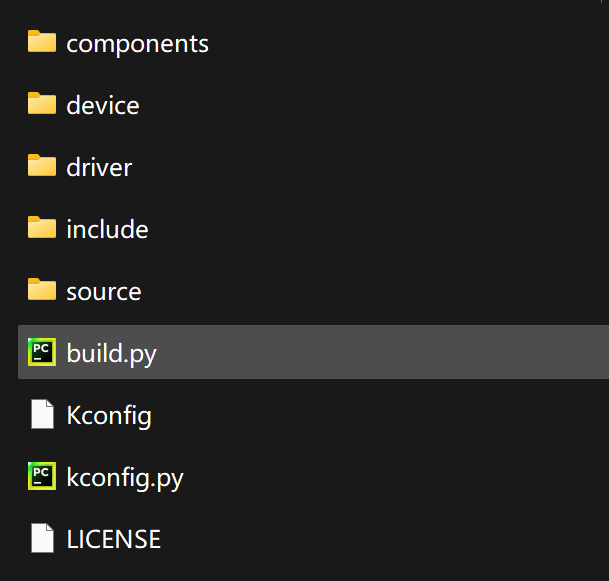Click the PyCharm icon beside build.py
Screen dimensions: 609x581
[42, 352]
